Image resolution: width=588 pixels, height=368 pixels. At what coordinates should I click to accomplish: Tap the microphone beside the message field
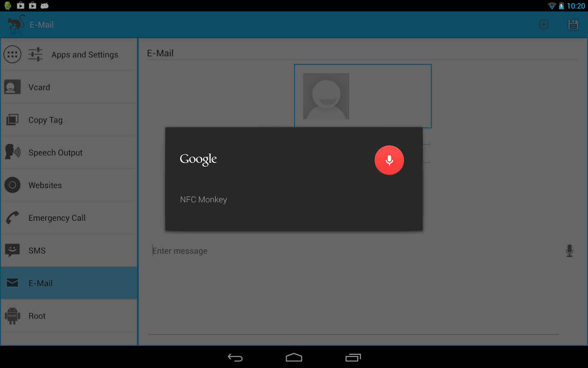(570, 250)
